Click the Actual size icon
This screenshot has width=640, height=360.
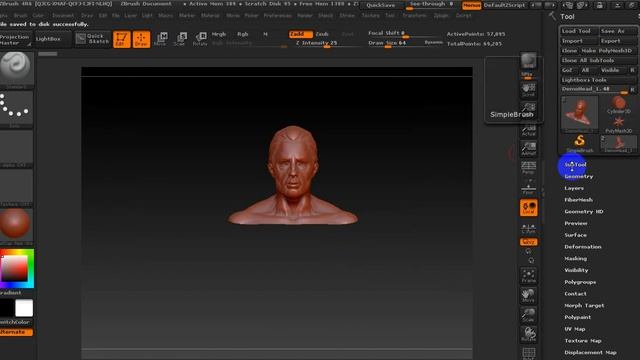coord(529,130)
